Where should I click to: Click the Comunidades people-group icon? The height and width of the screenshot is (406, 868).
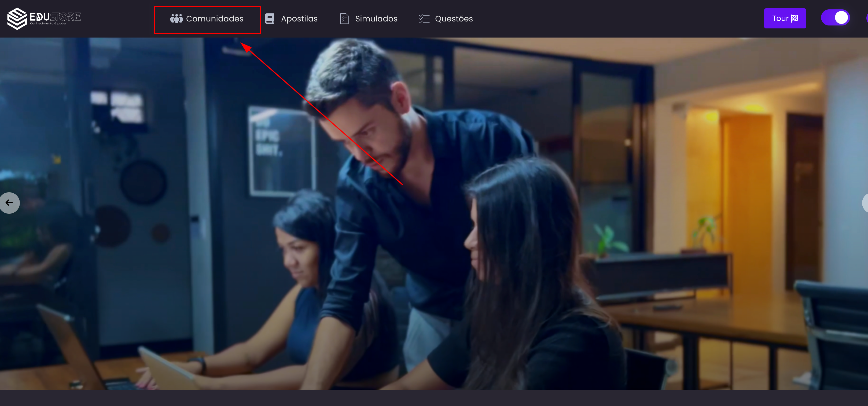(176, 19)
